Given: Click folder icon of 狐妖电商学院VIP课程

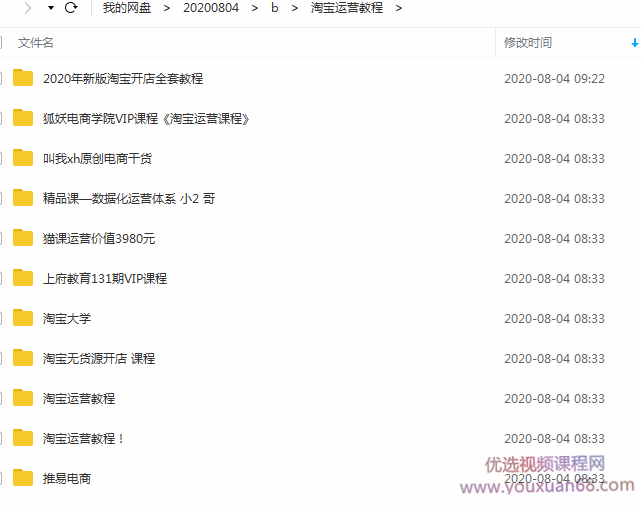Looking at the screenshot, I should tap(23, 118).
